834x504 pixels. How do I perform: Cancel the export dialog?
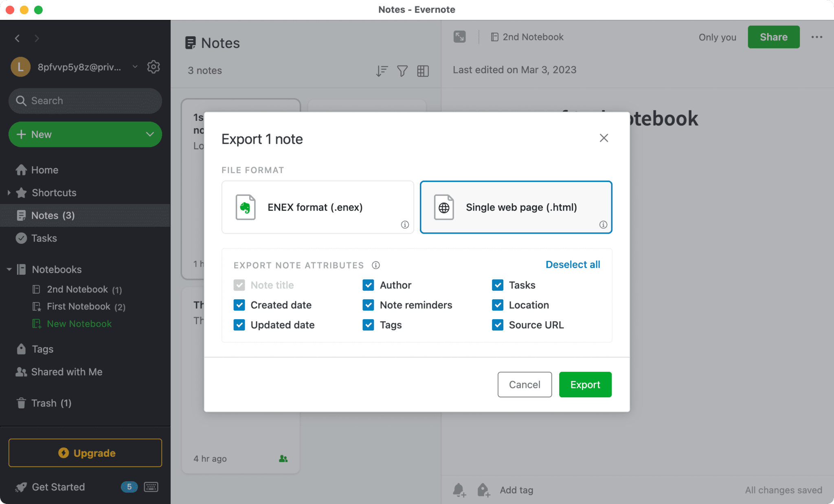point(525,385)
